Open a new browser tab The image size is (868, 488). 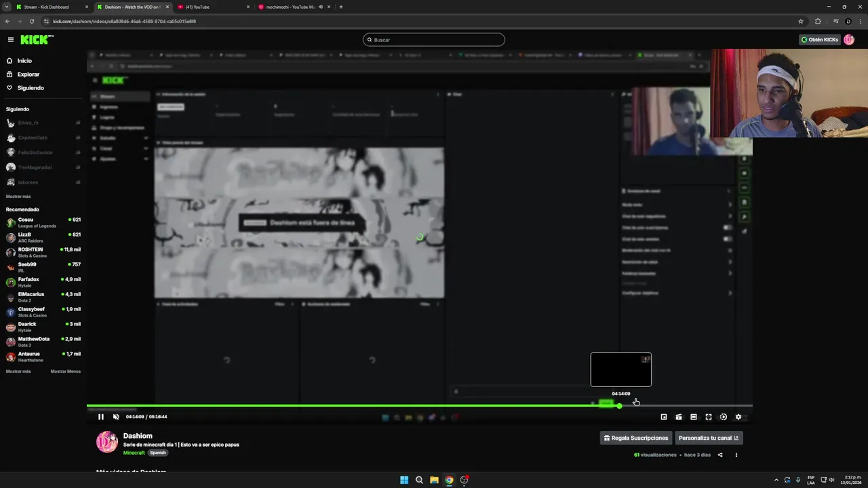click(340, 7)
